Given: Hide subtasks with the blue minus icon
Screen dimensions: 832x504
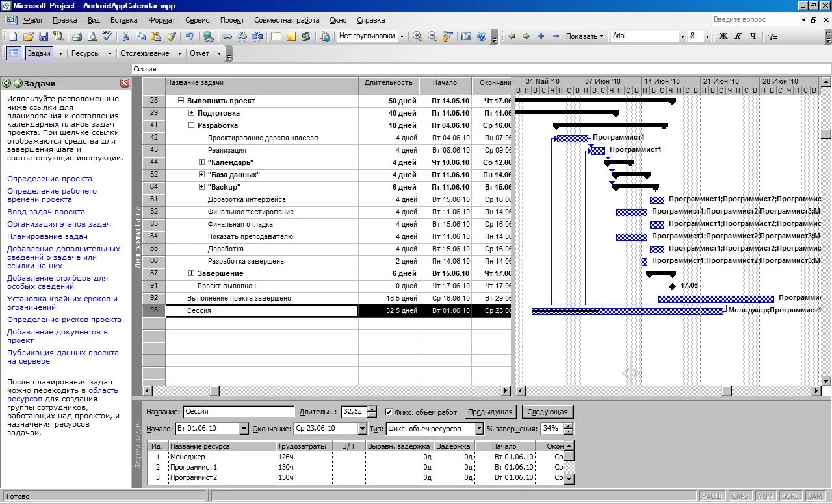Looking at the screenshot, I should tap(556, 36).
